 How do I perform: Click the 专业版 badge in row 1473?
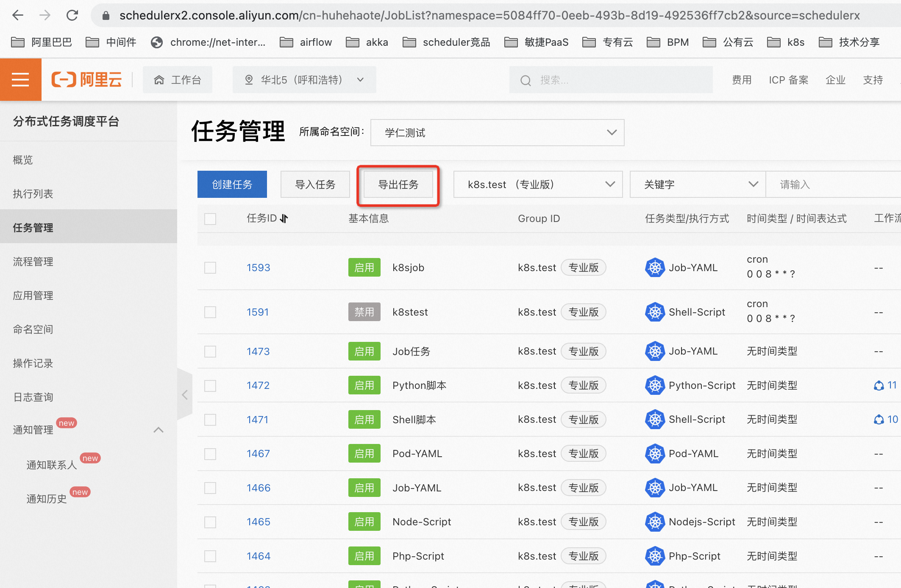click(584, 352)
